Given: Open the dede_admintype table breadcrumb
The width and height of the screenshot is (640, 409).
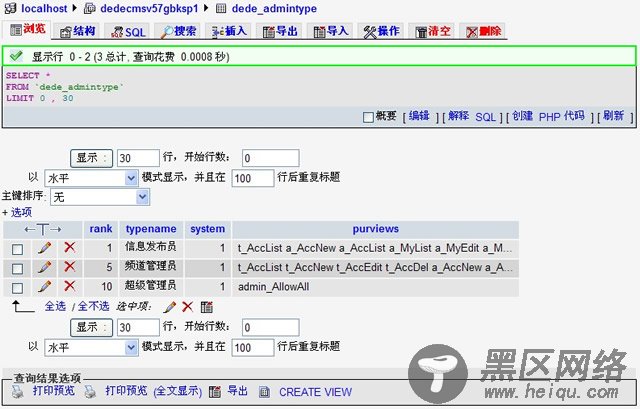Looking at the screenshot, I should 274,8.
